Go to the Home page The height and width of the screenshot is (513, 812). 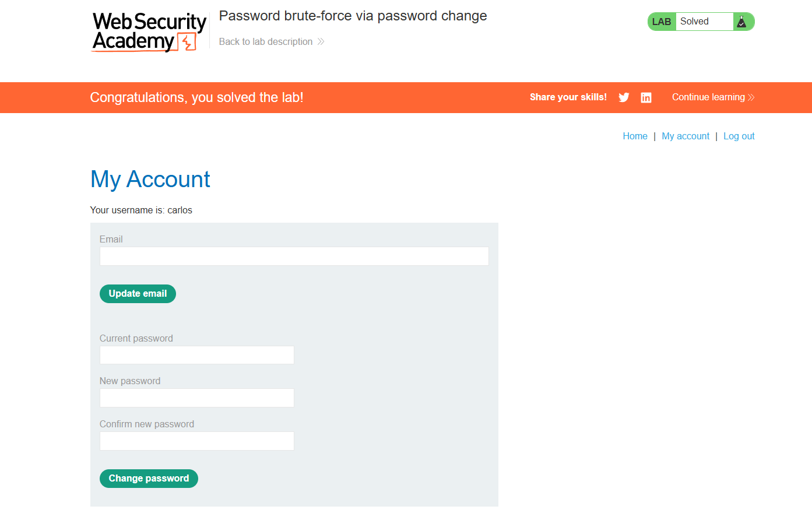coord(635,136)
